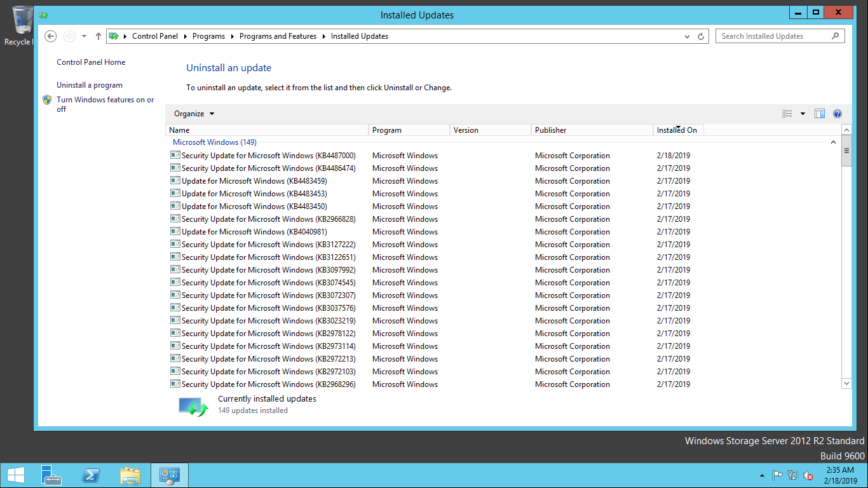Image resolution: width=868 pixels, height=488 pixels.
Task: Select Programs and Features breadcrumb
Action: [x=278, y=36]
